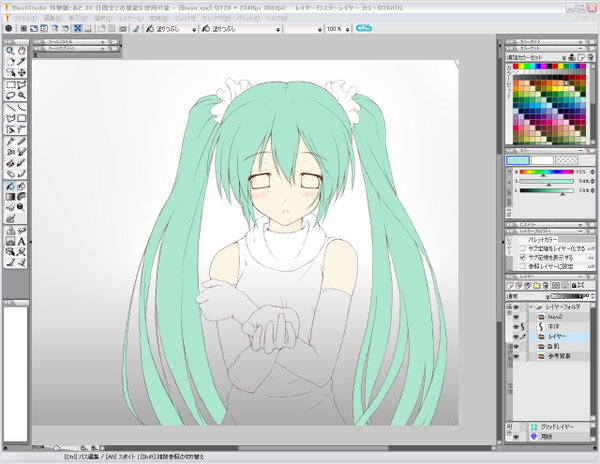Image resolution: width=600 pixels, height=464 pixels.
Task: Select the active Fill bucket tool
Action: (x=10, y=186)
